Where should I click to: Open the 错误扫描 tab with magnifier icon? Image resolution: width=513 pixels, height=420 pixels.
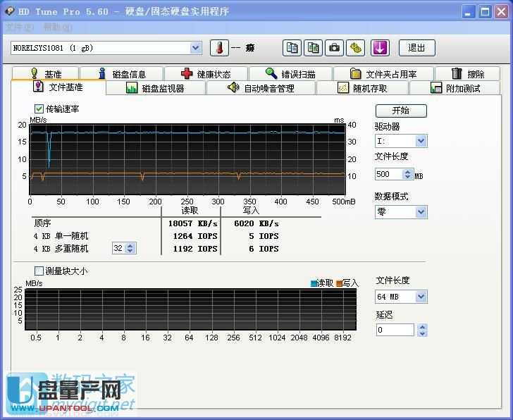coord(290,74)
